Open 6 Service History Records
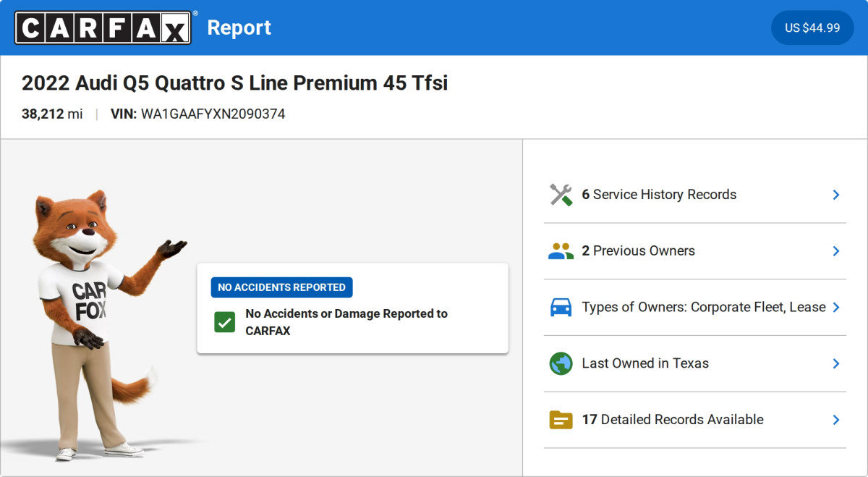This screenshot has width=868, height=477. point(694,195)
